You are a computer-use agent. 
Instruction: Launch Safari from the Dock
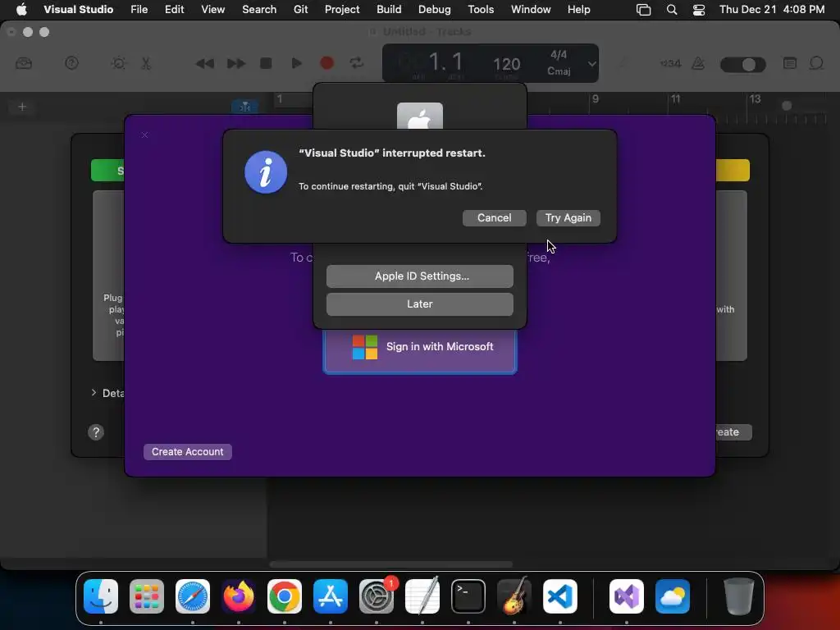click(x=192, y=596)
